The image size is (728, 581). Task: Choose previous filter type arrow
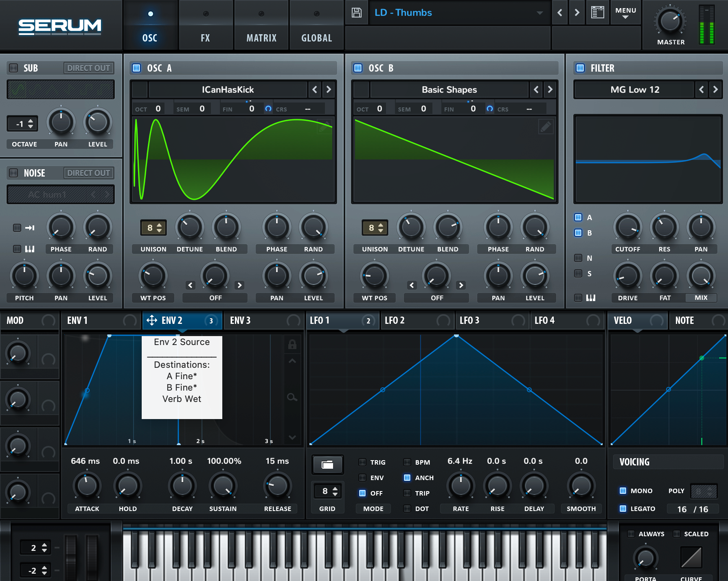pos(701,90)
